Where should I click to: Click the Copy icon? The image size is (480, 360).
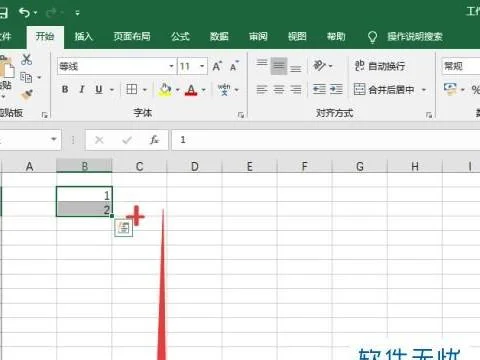tap(26, 77)
